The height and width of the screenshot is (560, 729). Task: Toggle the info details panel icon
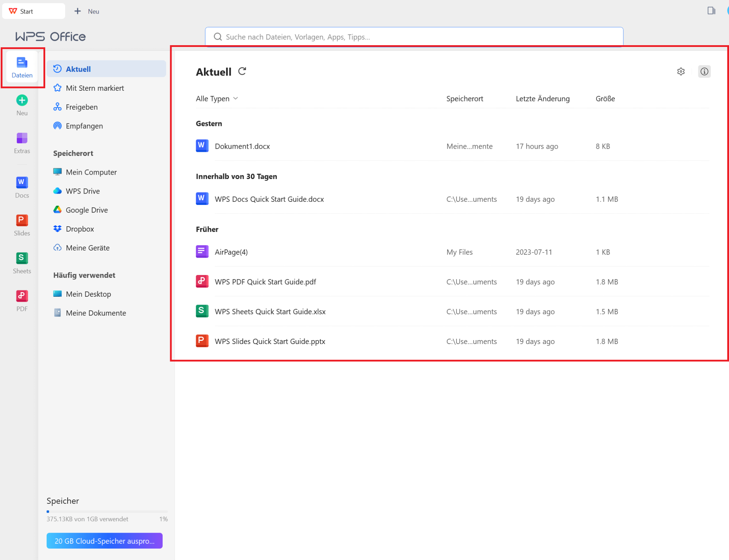pos(704,72)
